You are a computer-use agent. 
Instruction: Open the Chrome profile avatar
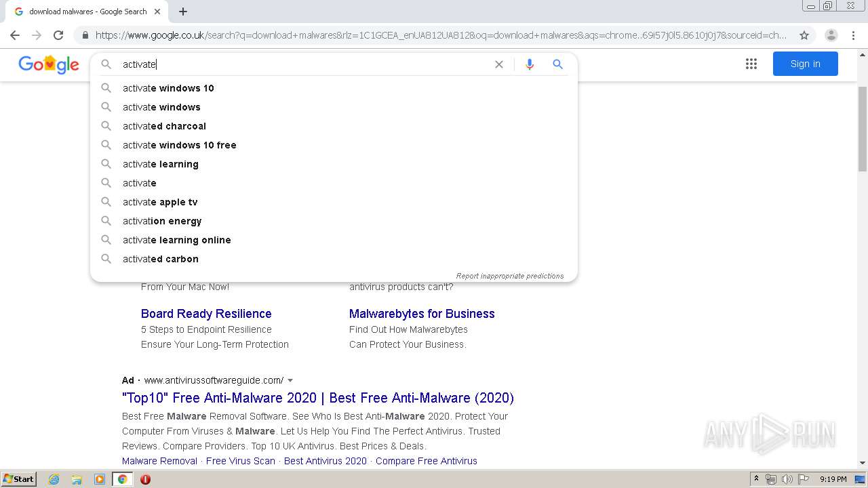coord(831,35)
